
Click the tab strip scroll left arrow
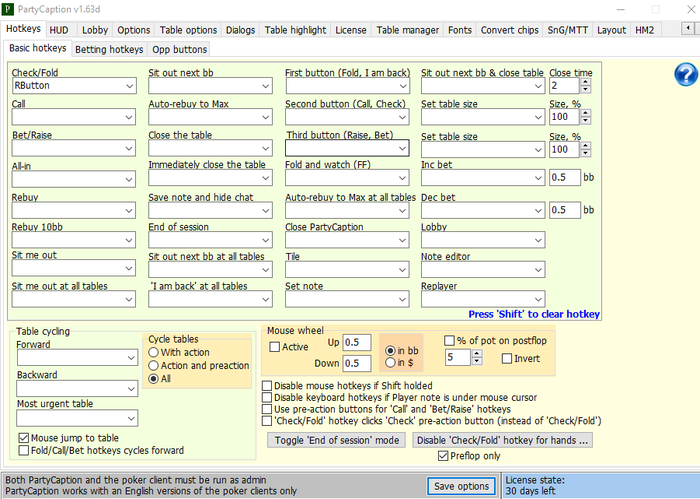point(688,28)
